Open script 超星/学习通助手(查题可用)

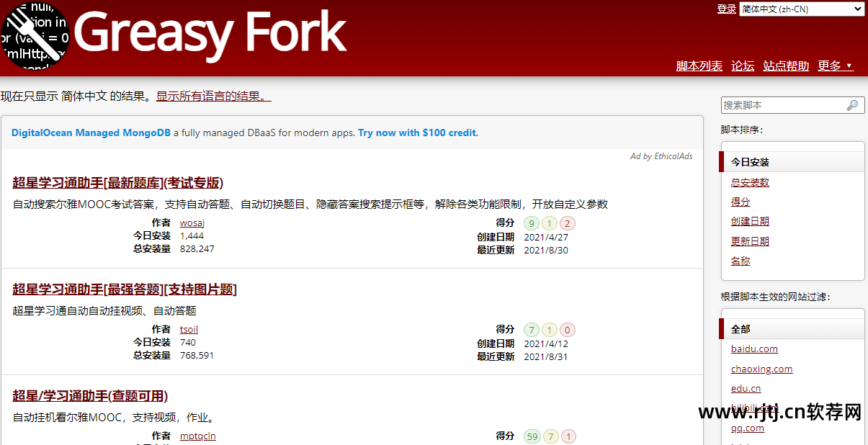tap(90, 396)
